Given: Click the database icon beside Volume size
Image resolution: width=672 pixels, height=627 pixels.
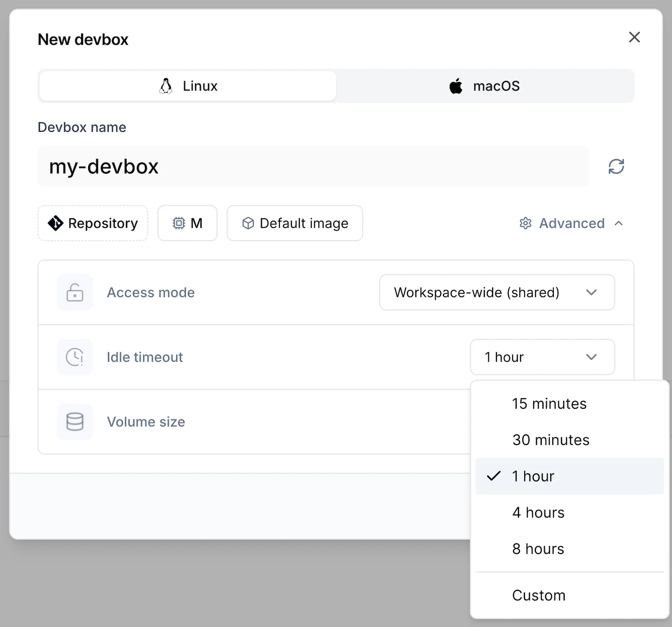Looking at the screenshot, I should (75, 422).
